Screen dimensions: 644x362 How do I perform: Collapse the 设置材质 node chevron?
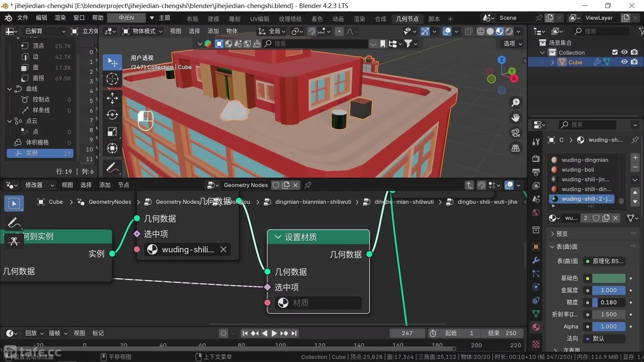tap(278, 237)
